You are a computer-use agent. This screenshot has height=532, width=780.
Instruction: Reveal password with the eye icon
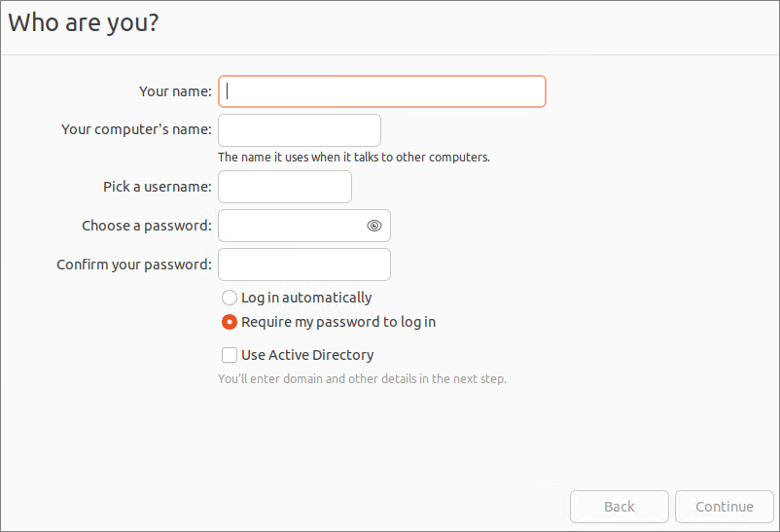point(374,226)
